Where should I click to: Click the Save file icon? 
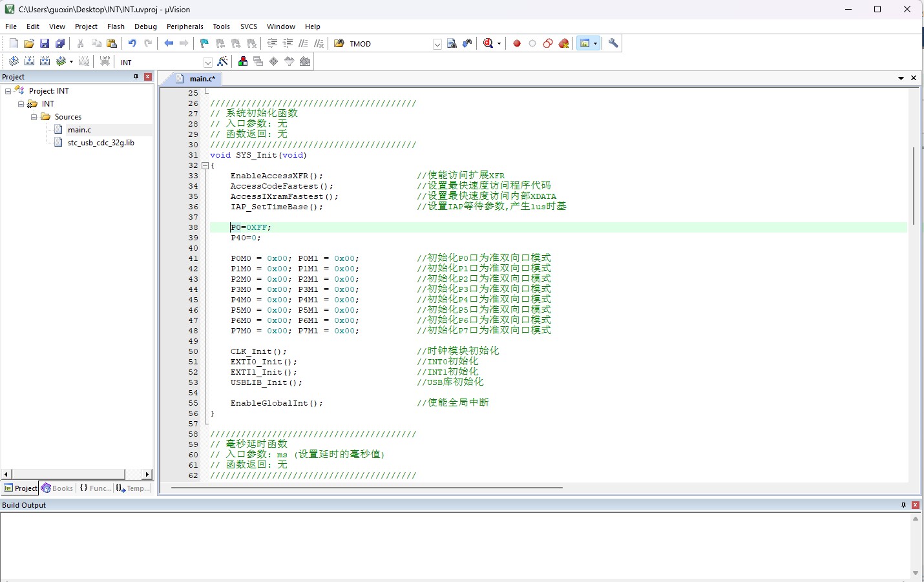(45, 43)
